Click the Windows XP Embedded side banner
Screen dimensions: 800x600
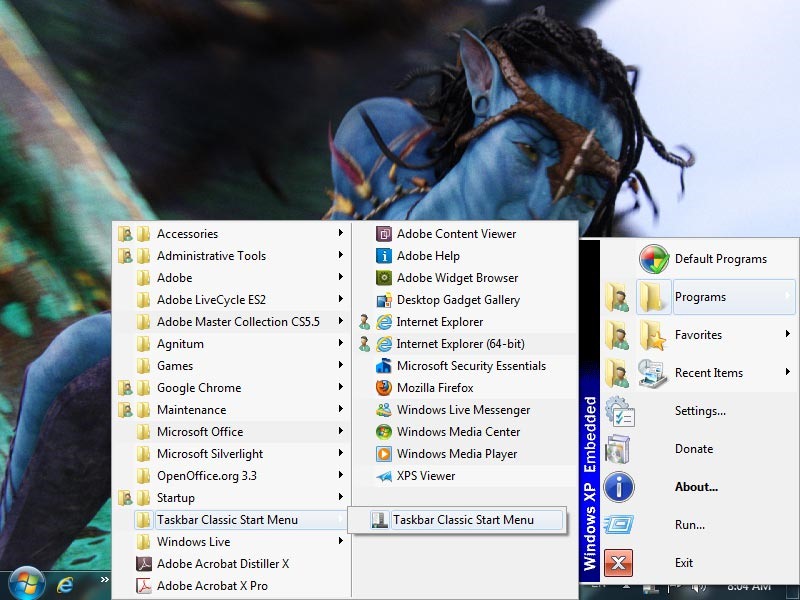click(589, 412)
